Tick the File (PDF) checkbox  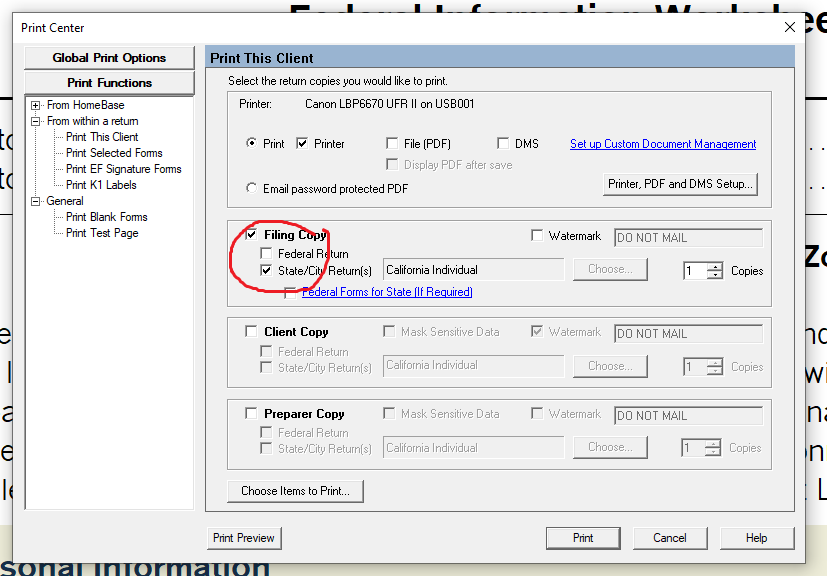(393, 144)
